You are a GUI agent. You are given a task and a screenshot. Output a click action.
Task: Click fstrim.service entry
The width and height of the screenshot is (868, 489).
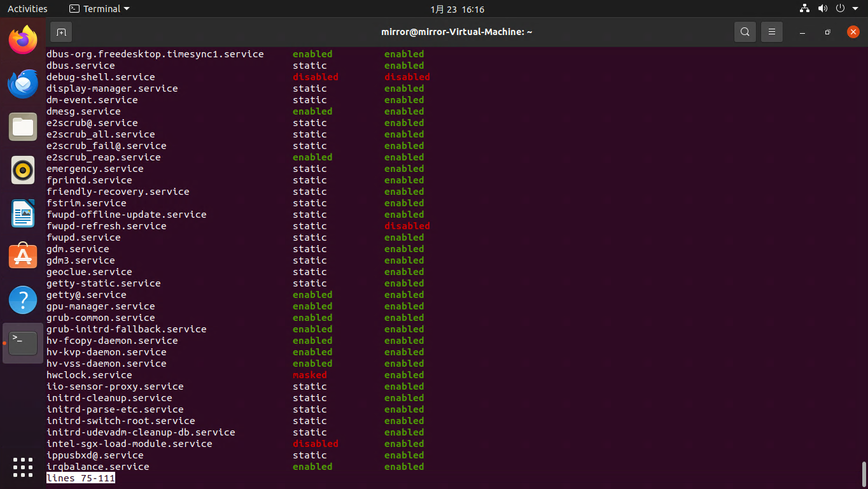[x=87, y=203]
